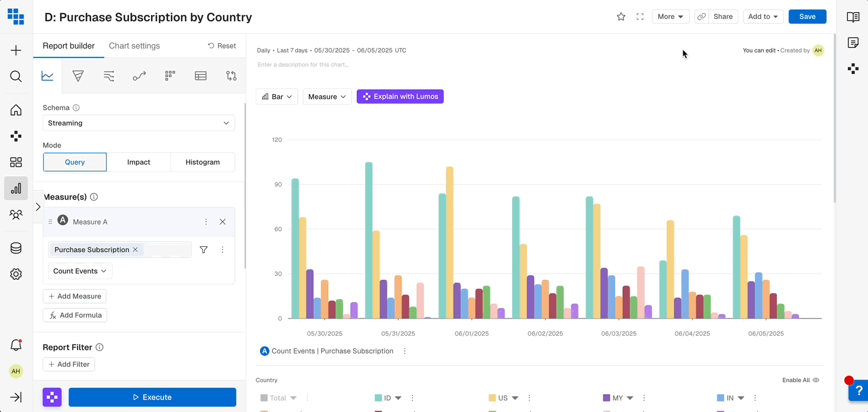The width and height of the screenshot is (868, 412).
Task: Open the Bar chart type dropdown
Action: [x=277, y=96]
